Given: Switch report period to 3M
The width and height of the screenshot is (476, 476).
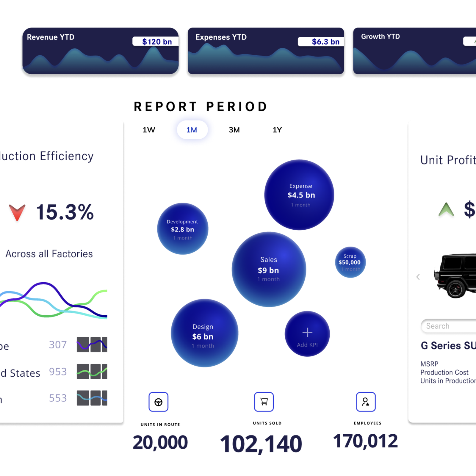Looking at the screenshot, I should 234,130.
